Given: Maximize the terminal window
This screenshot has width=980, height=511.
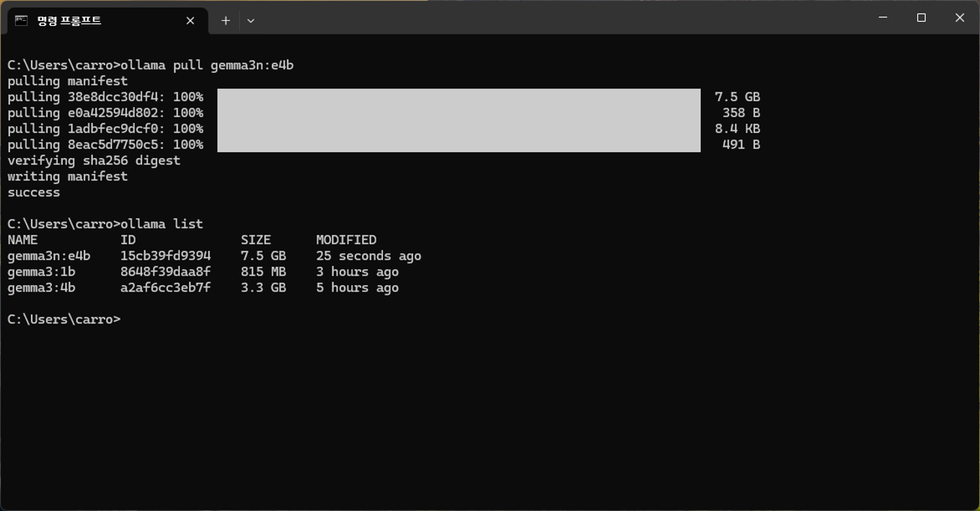Looking at the screenshot, I should pyautogui.click(x=921, y=17).
